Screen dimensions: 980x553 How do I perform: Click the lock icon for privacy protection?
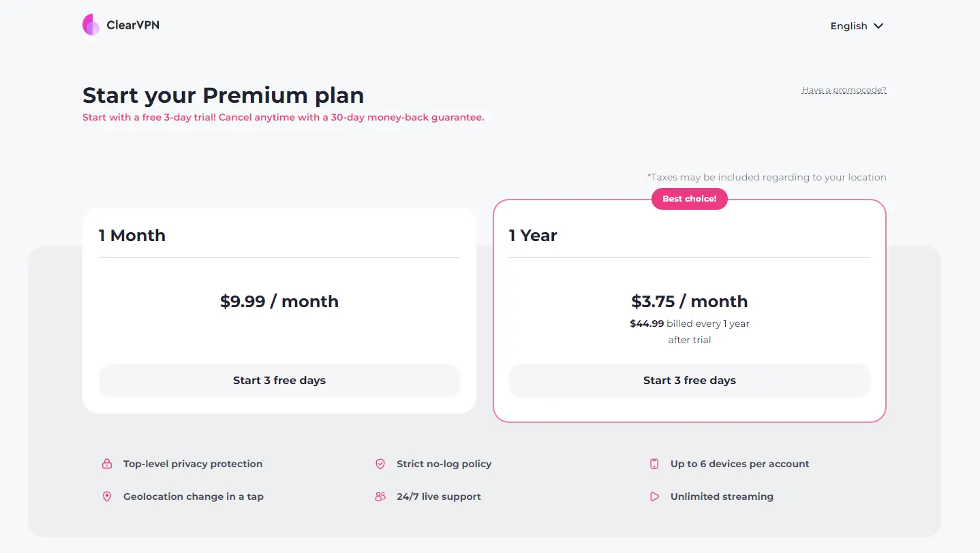click(107, 464)
